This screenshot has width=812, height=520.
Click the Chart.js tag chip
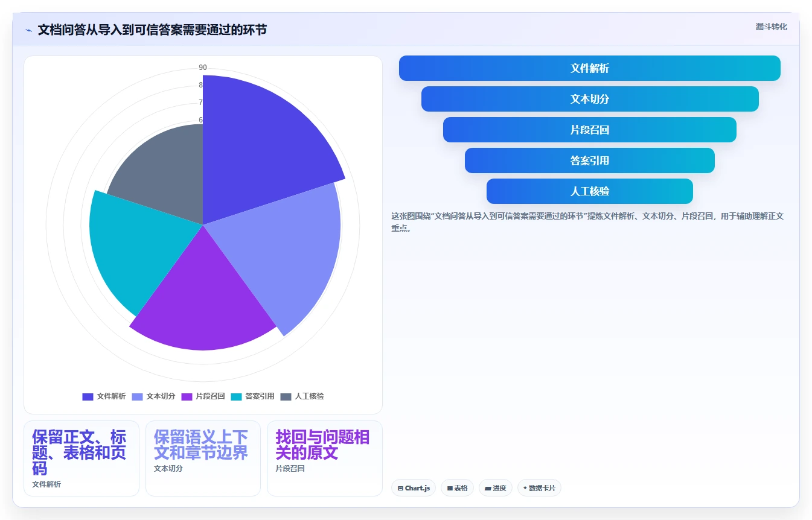414,488
